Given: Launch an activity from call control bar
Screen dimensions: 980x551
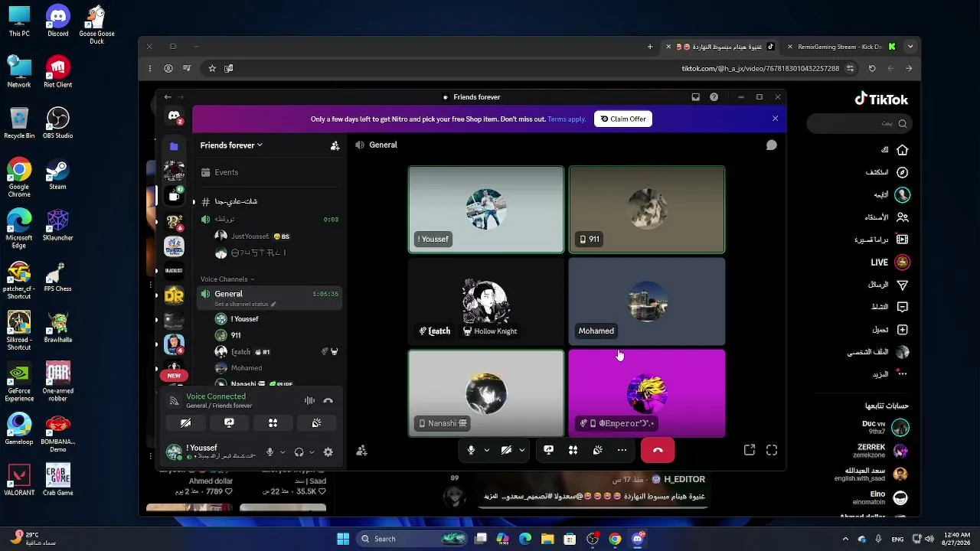Looking at the screenshot, I should (x=573, y=450).
